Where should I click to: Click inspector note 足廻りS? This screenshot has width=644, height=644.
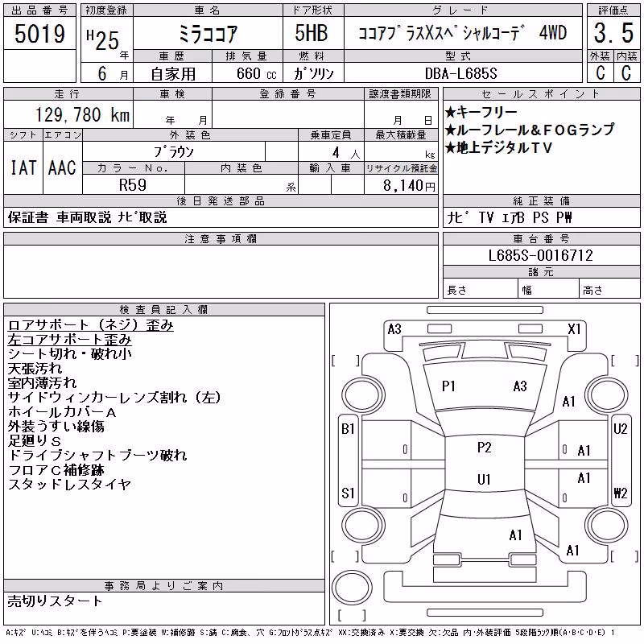pyautogui.click(x=35, y=440)
